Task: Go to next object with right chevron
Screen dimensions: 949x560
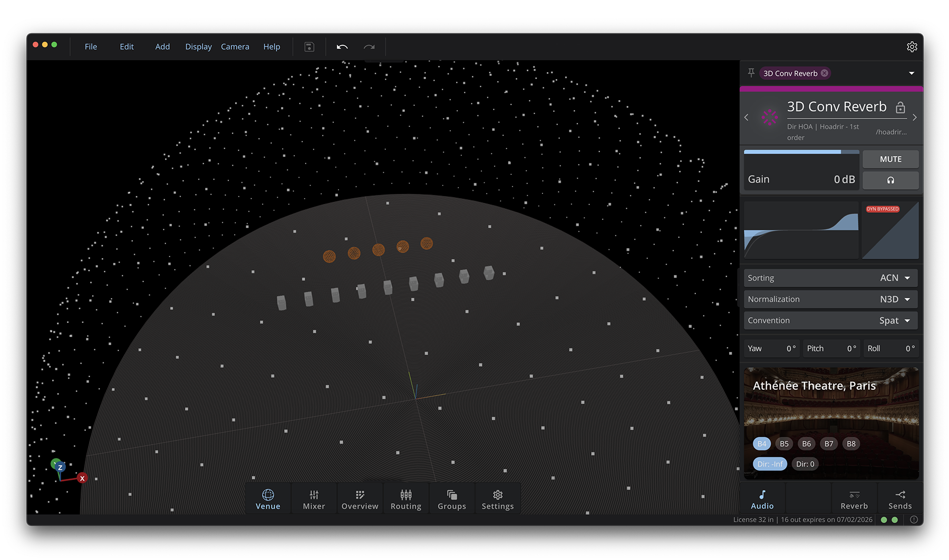Action: pyautogui.click(x=915, y=117)
